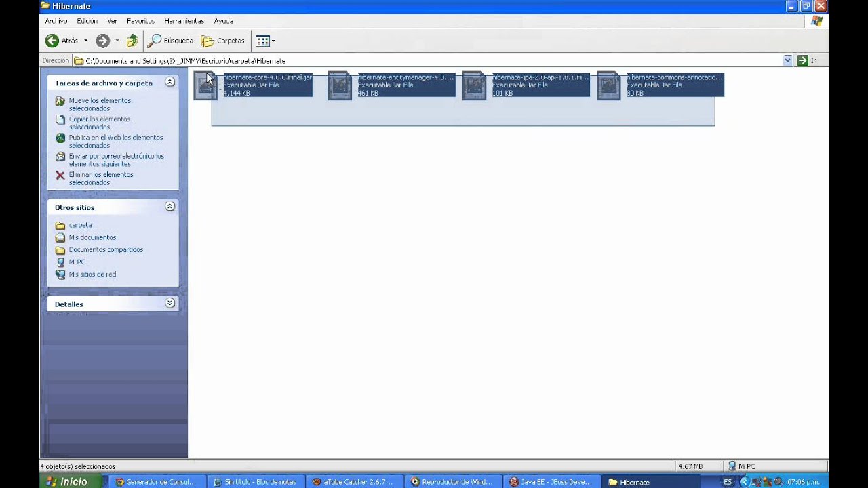Open the Views icon button

coord(262,41)
